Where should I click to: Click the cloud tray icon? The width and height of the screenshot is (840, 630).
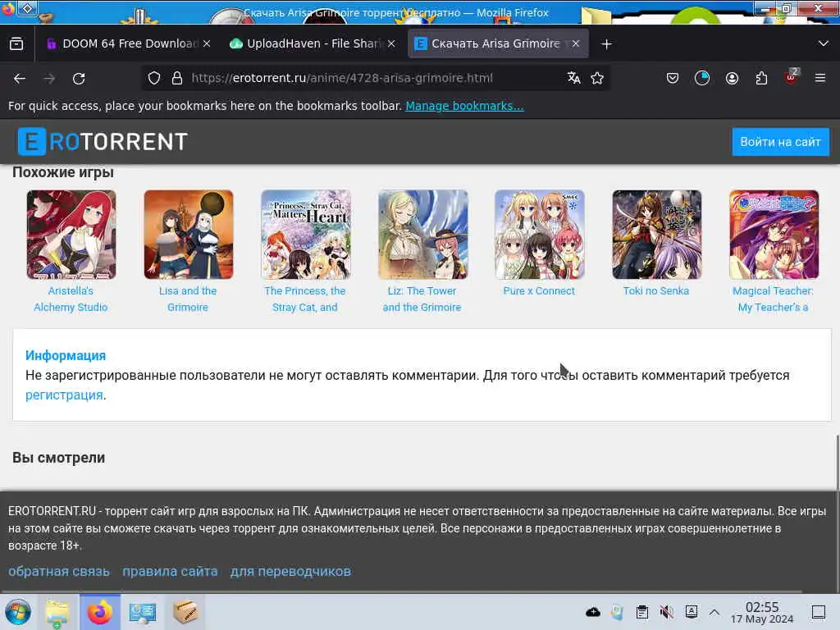tap(593, 612)
